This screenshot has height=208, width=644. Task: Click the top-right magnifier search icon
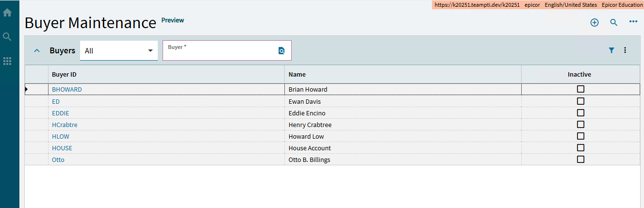613,22
